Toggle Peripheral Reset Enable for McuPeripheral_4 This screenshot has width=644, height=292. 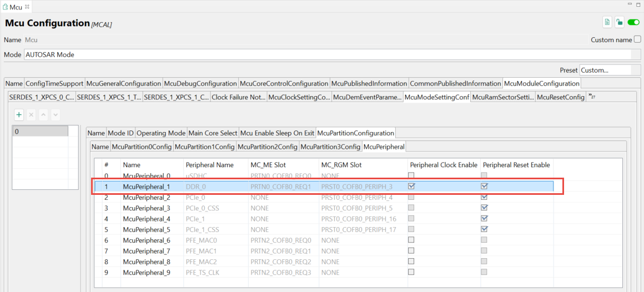click(484, 218)
